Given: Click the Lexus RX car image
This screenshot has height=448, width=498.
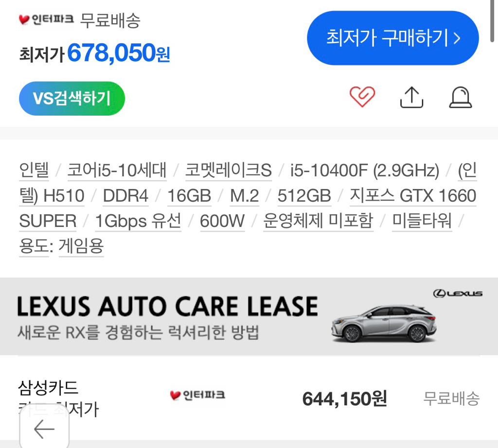Looking at the screenshot, I should pyautogui.click(x=384, y=324).
